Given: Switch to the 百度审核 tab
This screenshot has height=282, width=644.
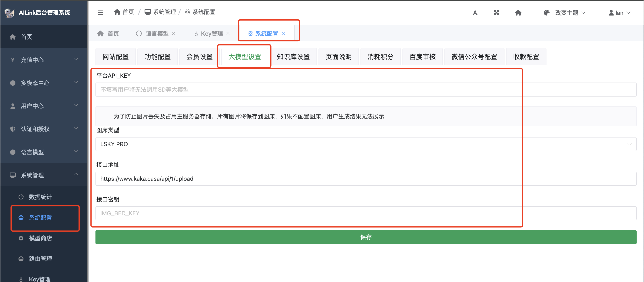Looking at the screenshot, I should pyautogui.click(x=422, y=57).
